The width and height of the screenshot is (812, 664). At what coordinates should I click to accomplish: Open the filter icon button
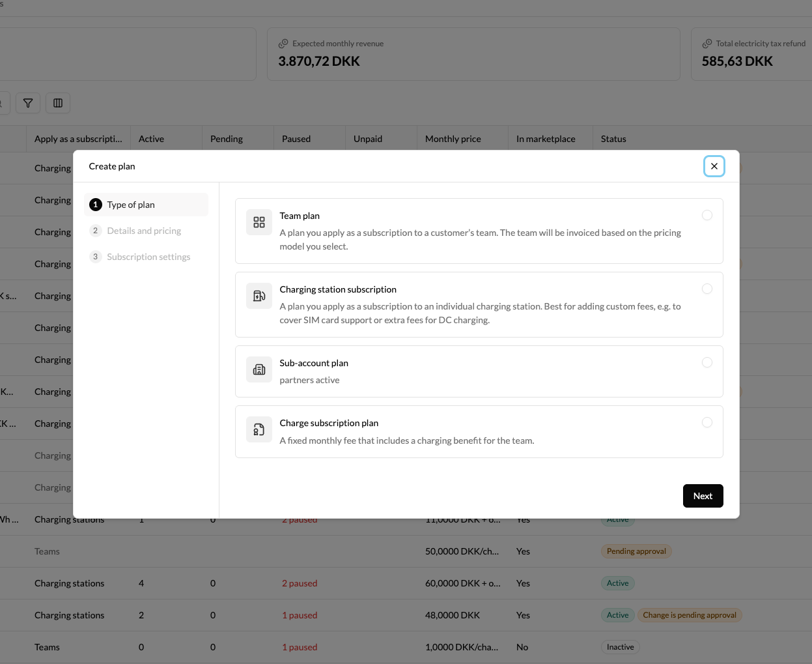pyautogui.click(x=28, y=103)
